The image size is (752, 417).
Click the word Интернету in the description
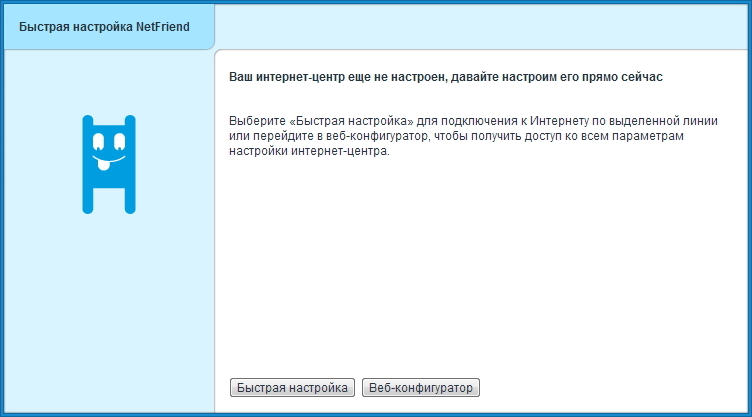click(559, 121)
